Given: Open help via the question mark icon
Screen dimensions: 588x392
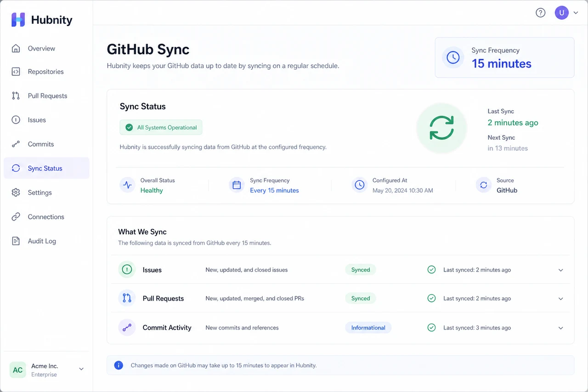Looking at the screenshot, I should point(541,13).
